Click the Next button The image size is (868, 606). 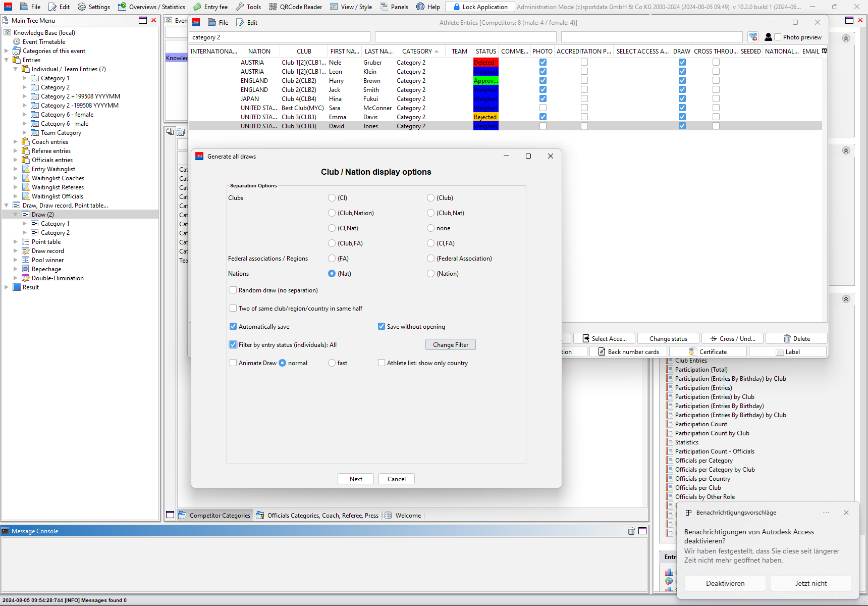coord(356,479)
